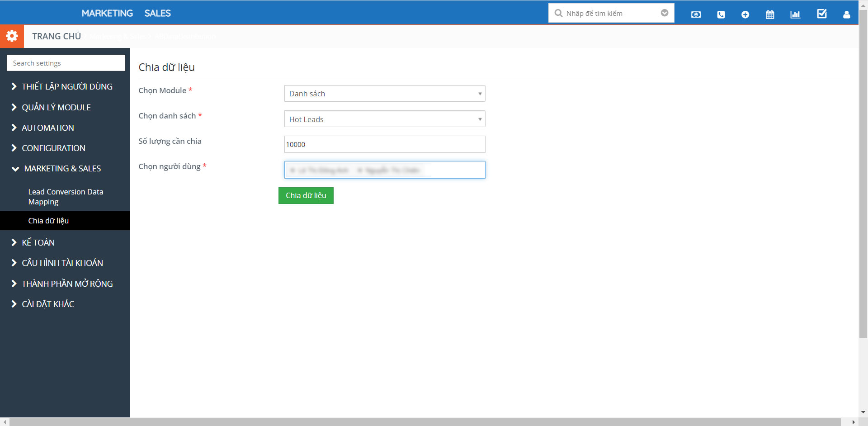Click the Chọn người dùng multi-select field
The image size is (868, 426).
(385, 170)
